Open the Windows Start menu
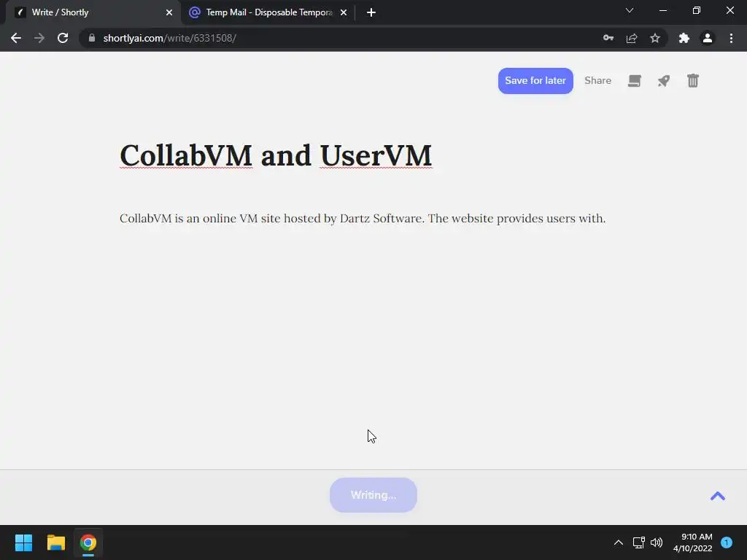The width and height of the screenshot is (747, 560). [23, 542]
